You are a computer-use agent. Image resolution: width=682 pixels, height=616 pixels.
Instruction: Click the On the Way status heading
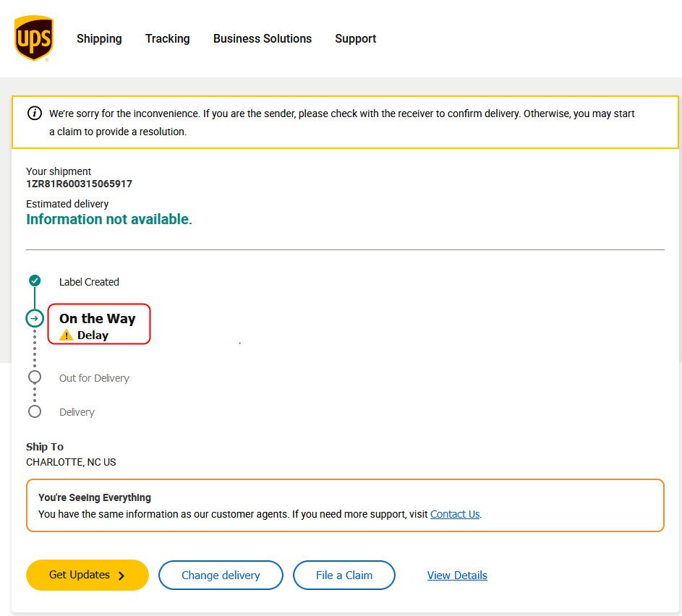[98, 319]
